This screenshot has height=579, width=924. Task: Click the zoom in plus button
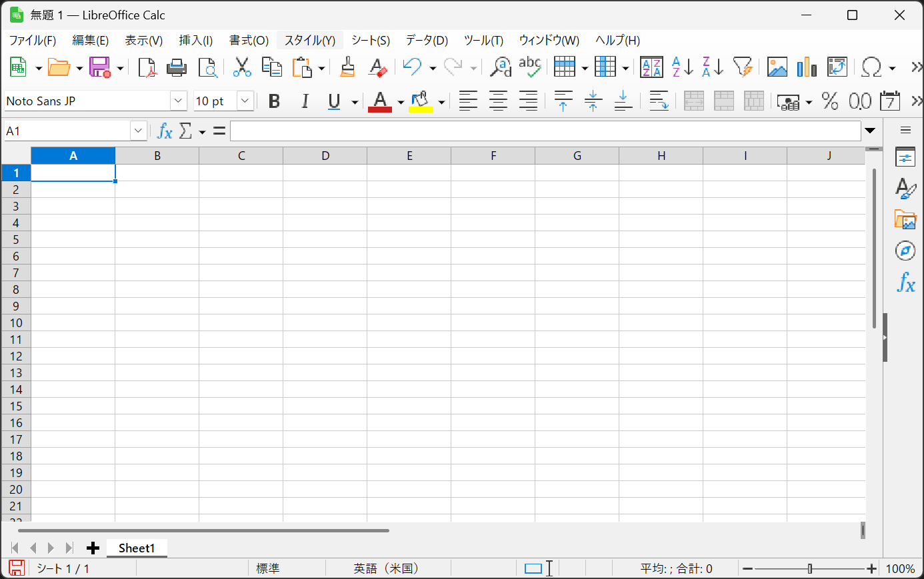tap(871, 569)
